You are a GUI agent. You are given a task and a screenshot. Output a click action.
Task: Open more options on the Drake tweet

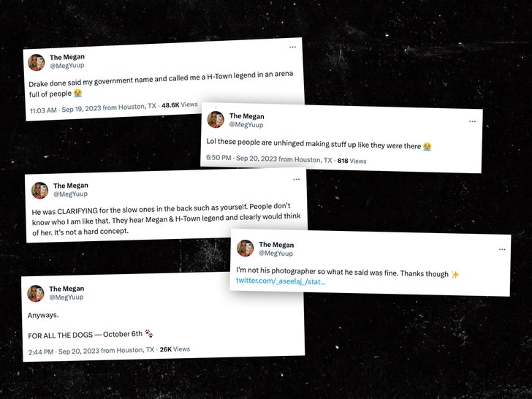pyautogui.click(x=292, y=47)
